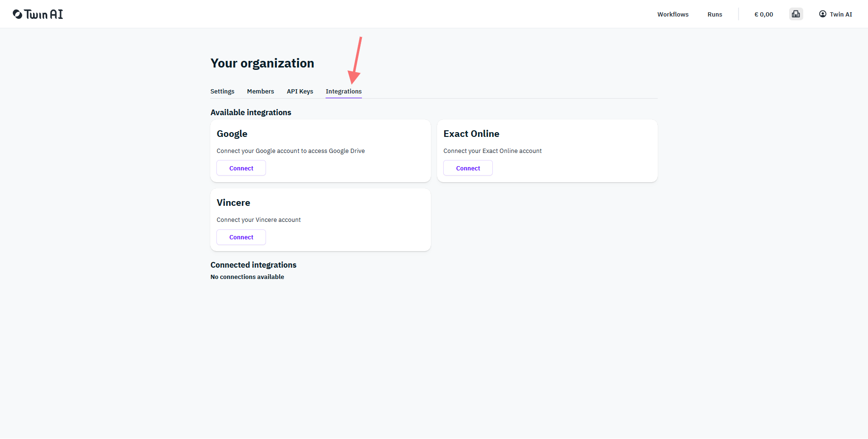The width and height of the screenshot is (868, 439).
Task: Switch to the Members tab
Action: pos(260,92)
